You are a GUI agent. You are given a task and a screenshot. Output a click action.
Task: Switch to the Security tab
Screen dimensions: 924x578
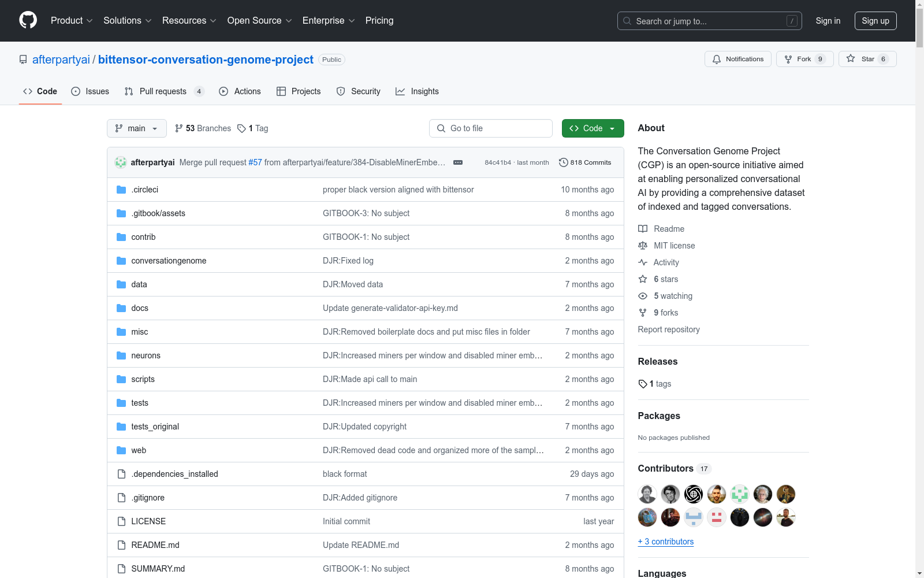click(358, 91)
